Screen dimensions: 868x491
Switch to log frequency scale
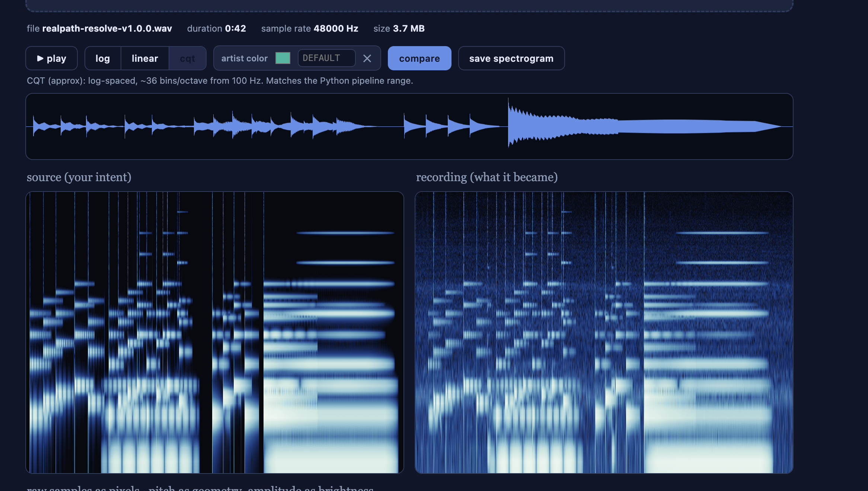click(103, 58)
